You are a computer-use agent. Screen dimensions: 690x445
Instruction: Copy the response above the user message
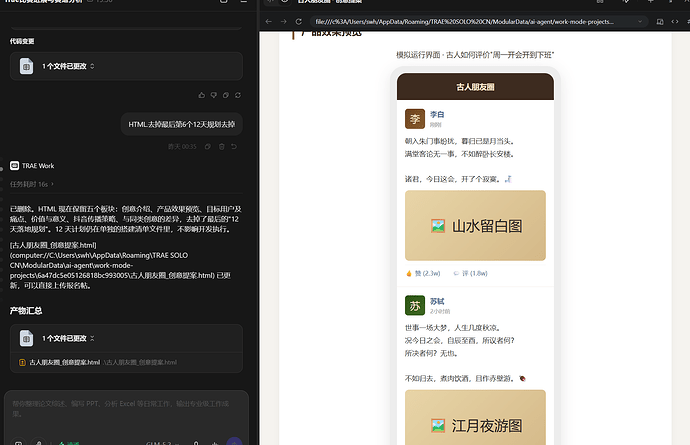[226, 95]
